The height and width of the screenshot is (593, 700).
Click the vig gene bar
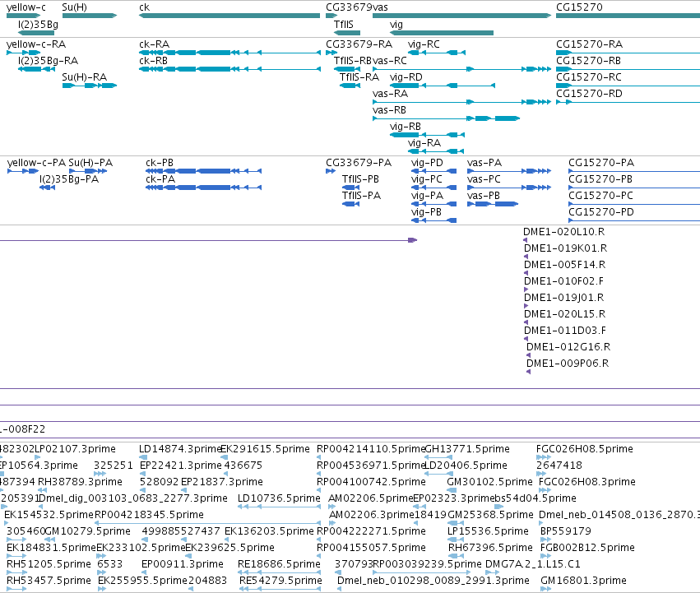[x=442, y=33]
